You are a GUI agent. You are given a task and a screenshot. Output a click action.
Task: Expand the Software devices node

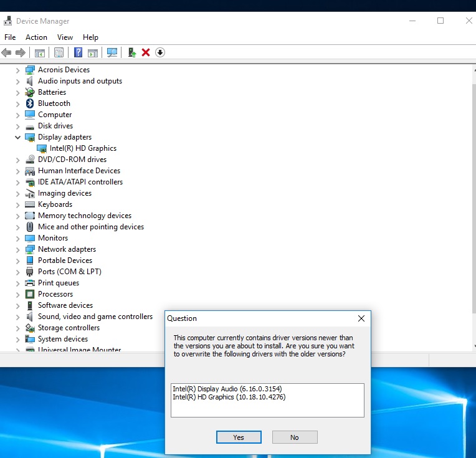[17, 306]
